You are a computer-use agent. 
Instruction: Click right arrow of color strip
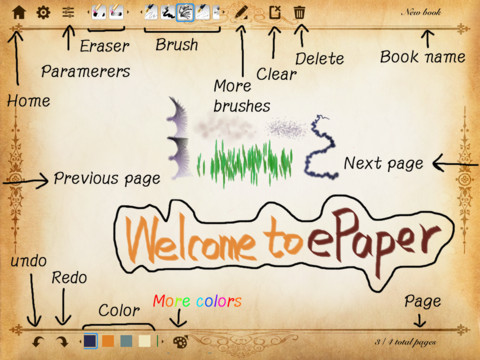163,341
